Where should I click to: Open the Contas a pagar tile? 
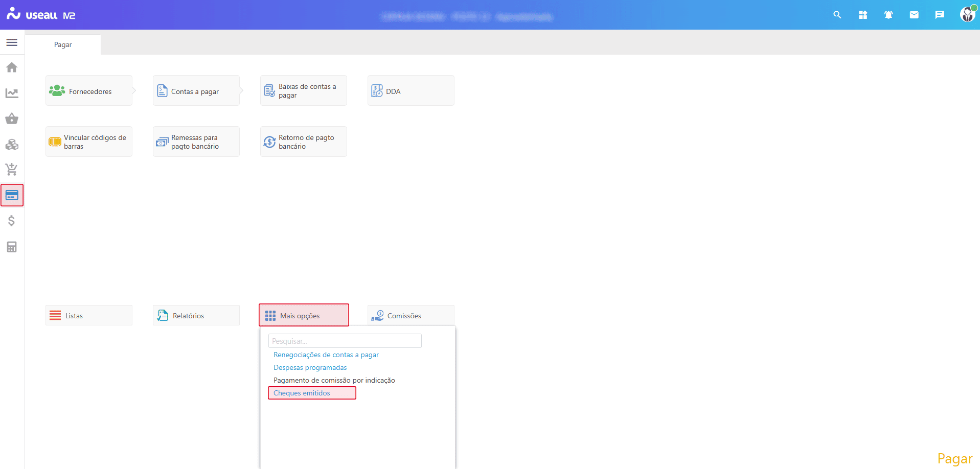point(196,91)
